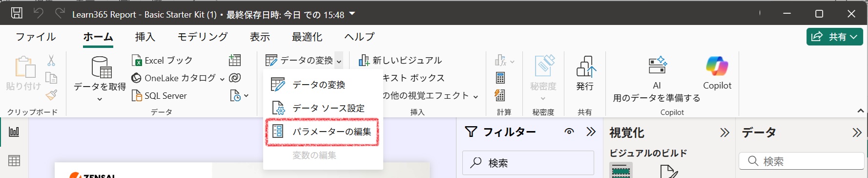Open the 最適化 ribbon tab
Image resolution: width=868 pixels, height=178 pixels.
click(307, 37)
